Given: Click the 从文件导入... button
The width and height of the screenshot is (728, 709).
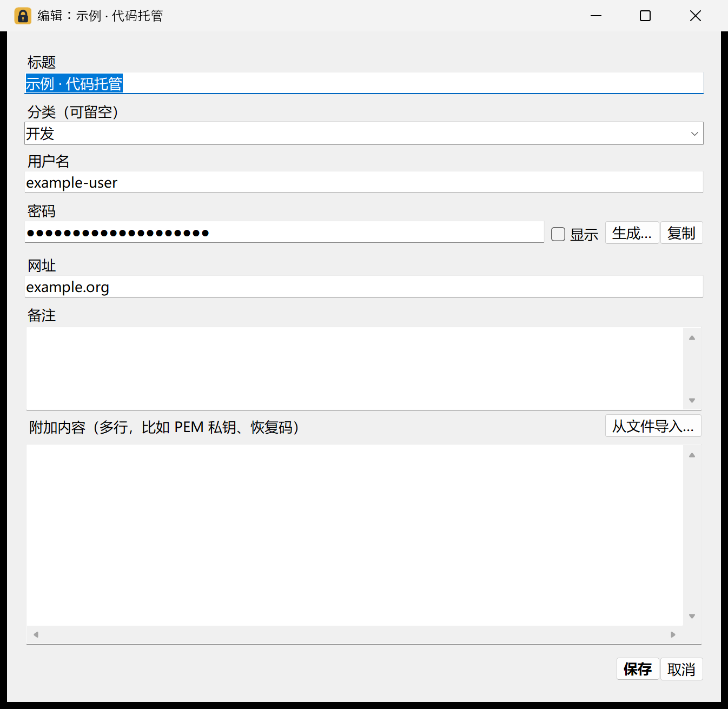Looking at the screenshot, I should [x=653, y=426].
